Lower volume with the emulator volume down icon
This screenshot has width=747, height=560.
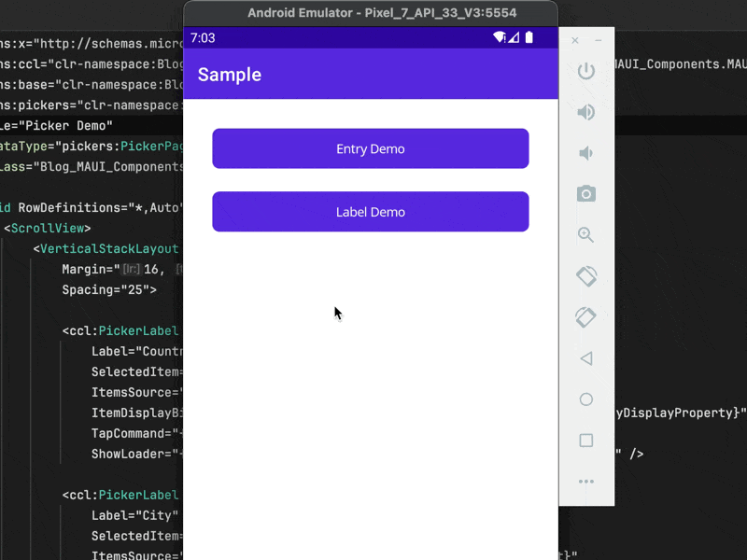click(586, 153)
